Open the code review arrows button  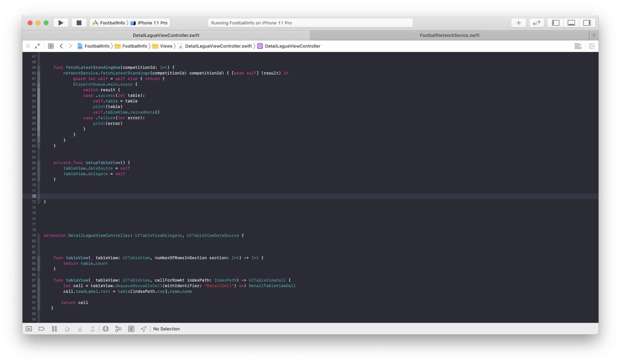537,23
